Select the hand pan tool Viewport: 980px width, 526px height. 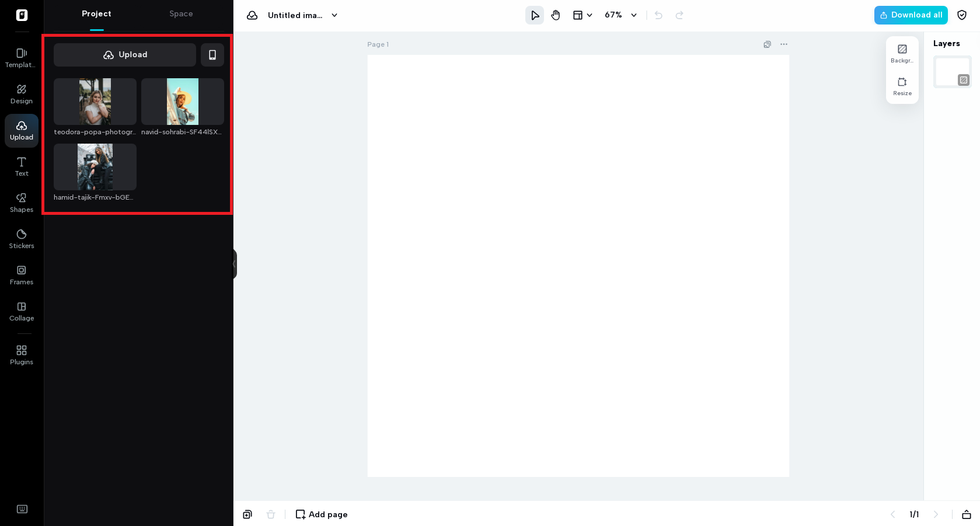click(555, 15)
